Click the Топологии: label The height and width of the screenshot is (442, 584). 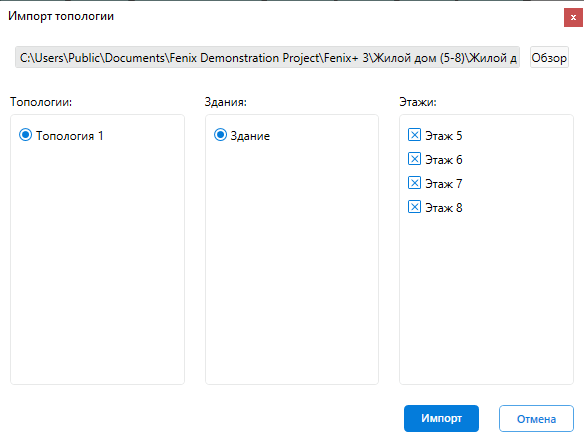pos(41,102)
